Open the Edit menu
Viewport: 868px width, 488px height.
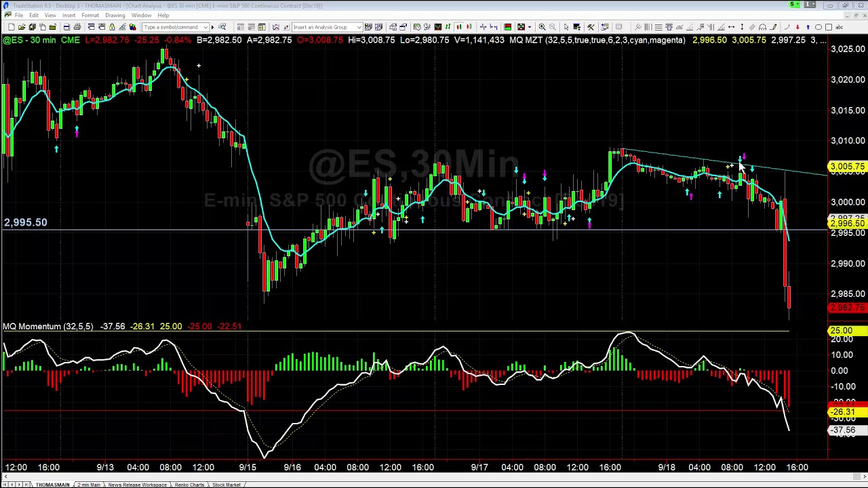[33, 15]
